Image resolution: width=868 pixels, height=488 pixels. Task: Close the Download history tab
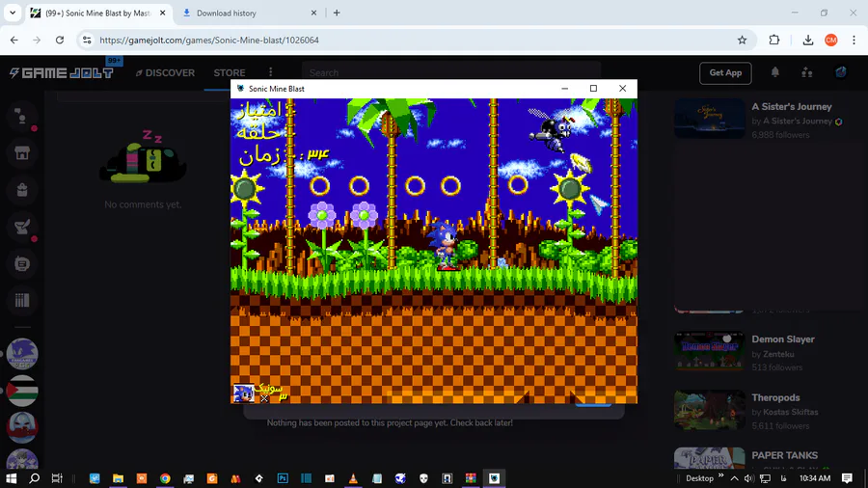point(313,13)
